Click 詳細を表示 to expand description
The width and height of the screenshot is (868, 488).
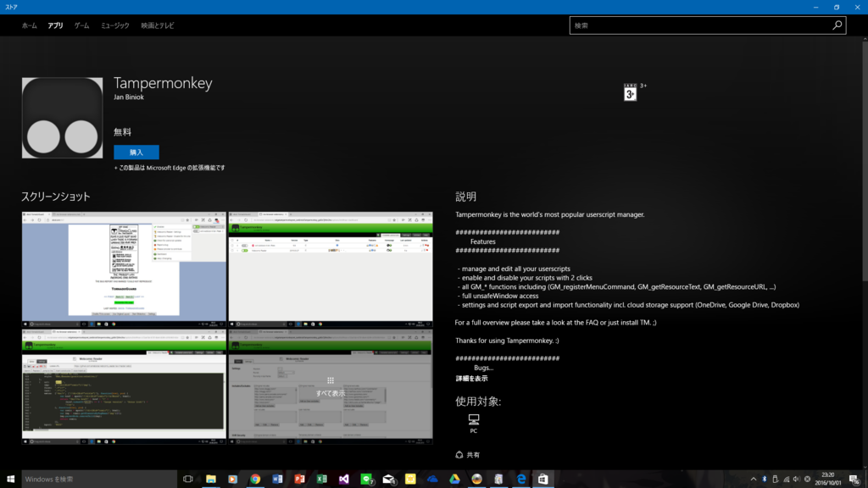pos(471,379)
